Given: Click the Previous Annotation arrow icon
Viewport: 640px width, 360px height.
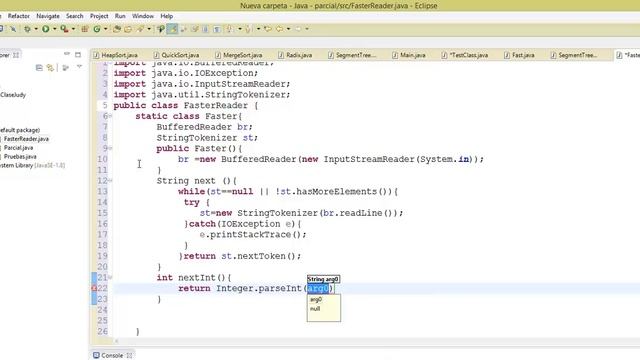Looking at the screenshot, I should (248, 29).
